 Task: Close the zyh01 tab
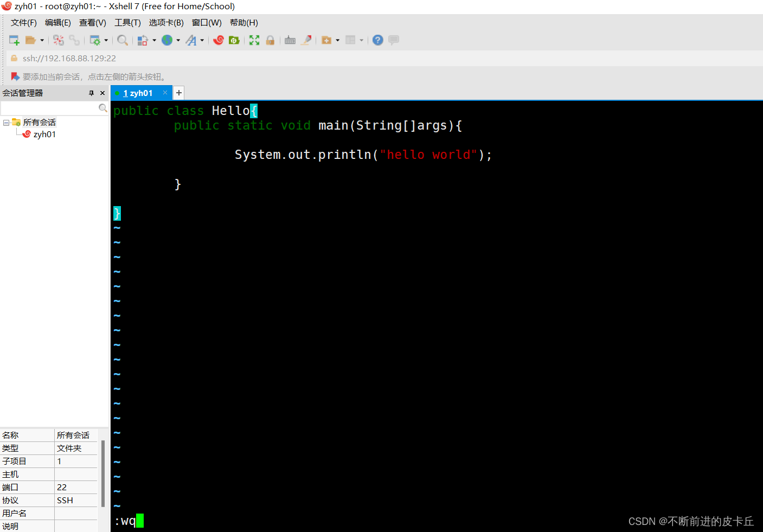click(x=165, y=93)
